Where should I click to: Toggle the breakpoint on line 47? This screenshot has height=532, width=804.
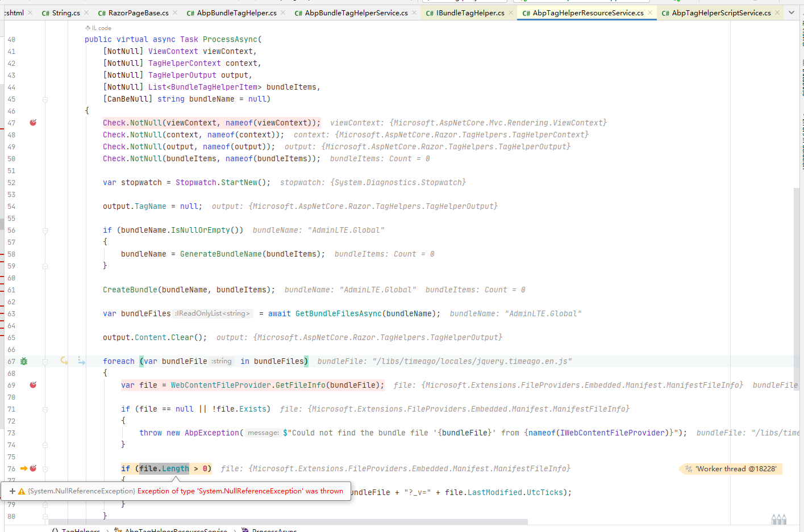33,122
